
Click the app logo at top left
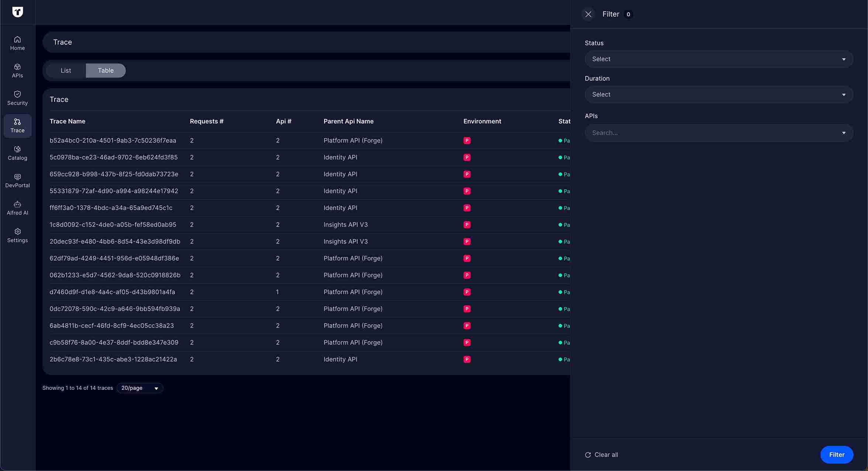tap(17, 12)
